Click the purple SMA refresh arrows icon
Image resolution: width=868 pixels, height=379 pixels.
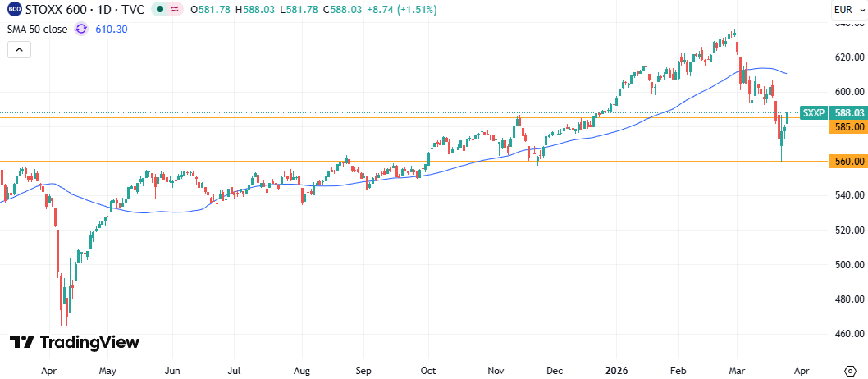(x=81, y=29)
